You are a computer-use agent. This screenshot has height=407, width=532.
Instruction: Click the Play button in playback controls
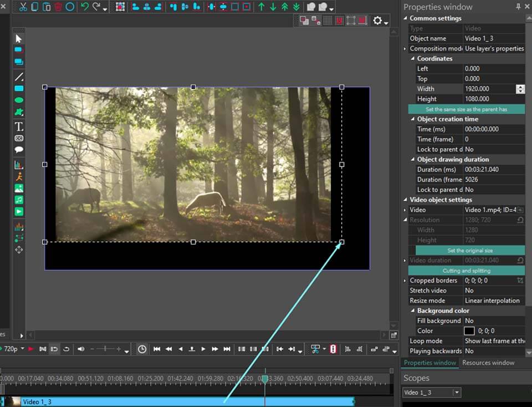coord(203,349)
